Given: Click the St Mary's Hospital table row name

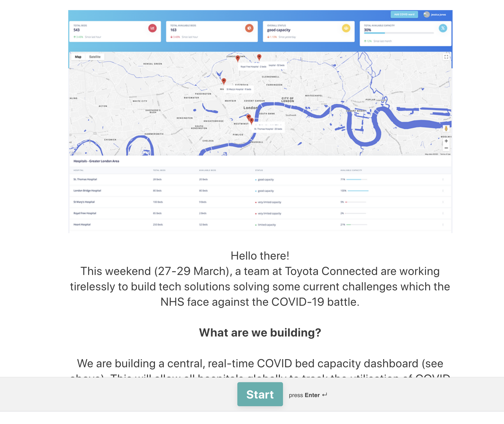Looking at the screenshot, I should [84, 202].
